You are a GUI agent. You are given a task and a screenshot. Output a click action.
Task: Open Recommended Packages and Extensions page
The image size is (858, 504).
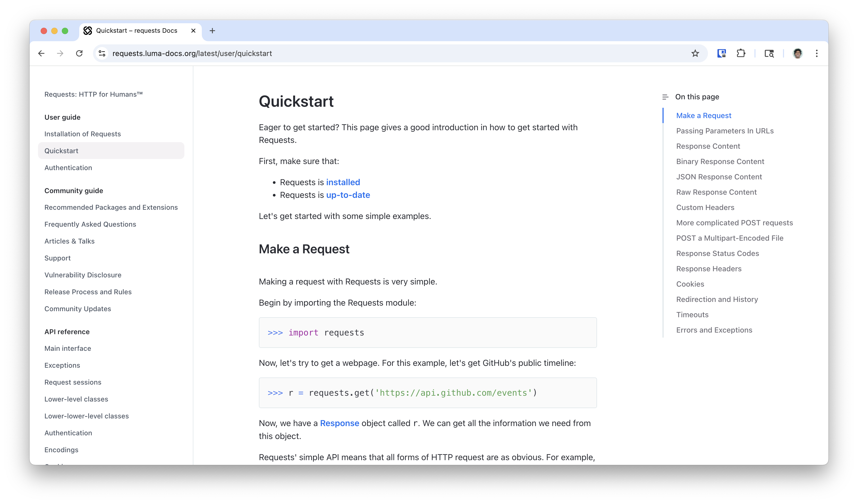click(x=111, y=207)
